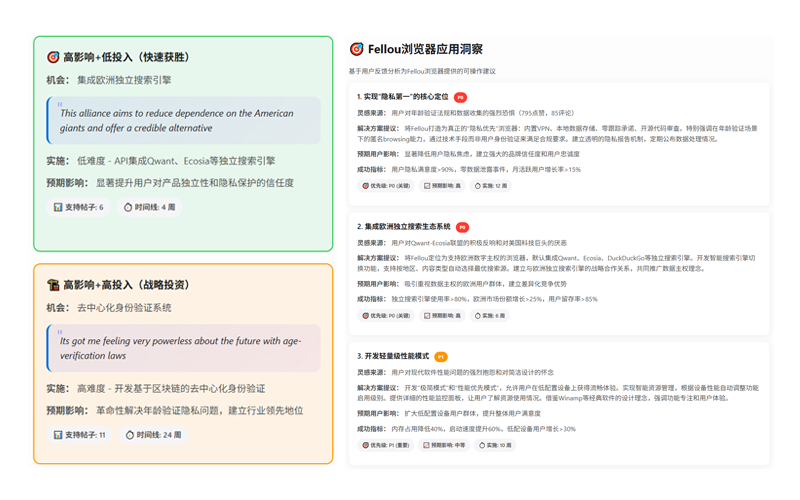
Task: Click the 时间线: 4 周 tag
Action: [149, 207]
